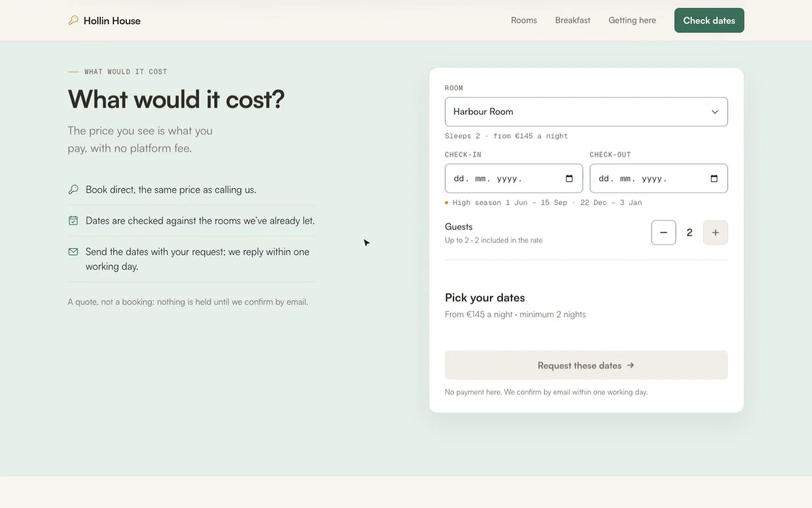Click the guest count value 2
The height and width of the screenshot is (508, 812).
coord(689,233)
